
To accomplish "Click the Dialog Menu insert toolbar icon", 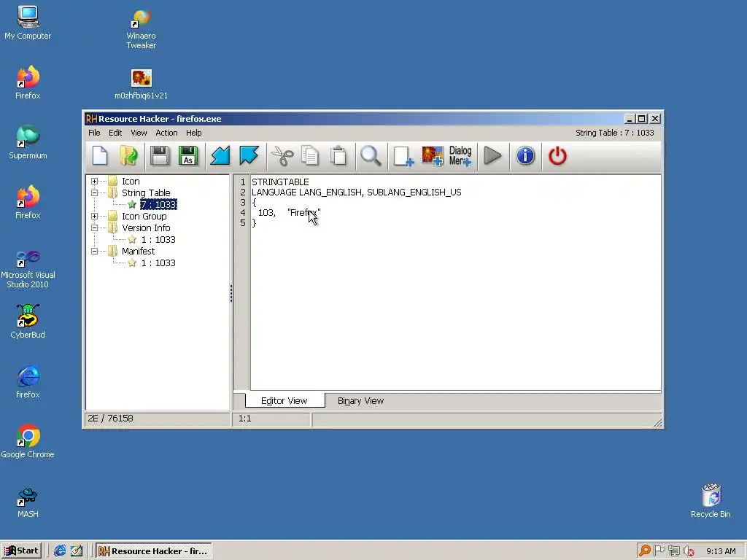I will (460, 156).
